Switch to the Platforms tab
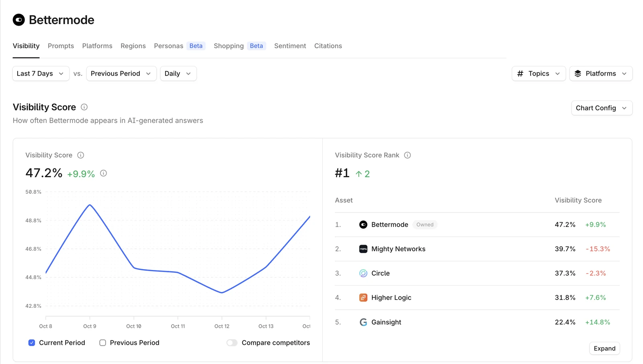Screen dimensions: 643x364 click(x=97, y=46)
